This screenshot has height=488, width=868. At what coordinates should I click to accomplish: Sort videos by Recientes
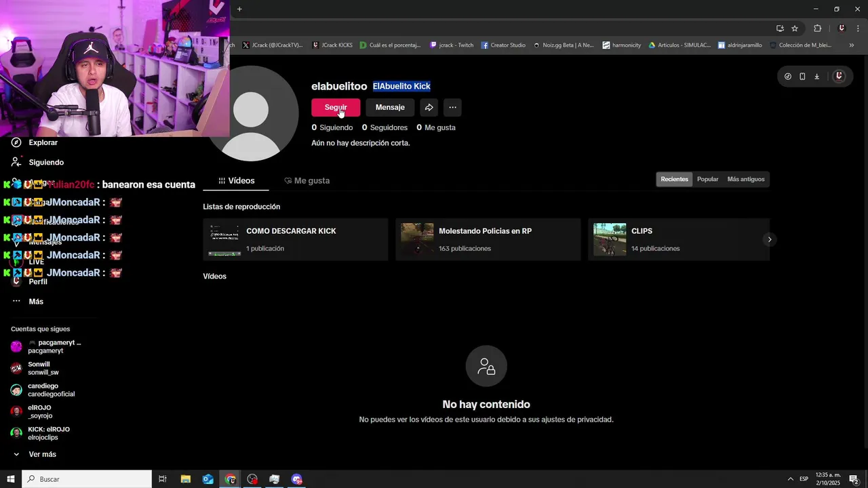[674, 180]
